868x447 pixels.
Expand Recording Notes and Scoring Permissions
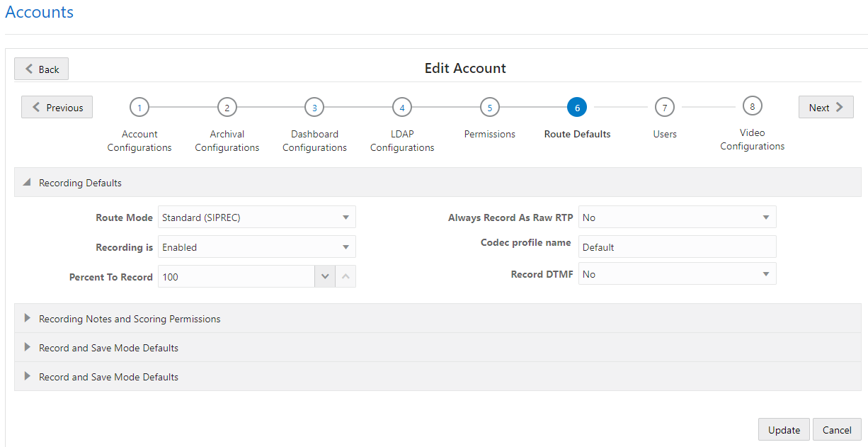tap(28, 318)
